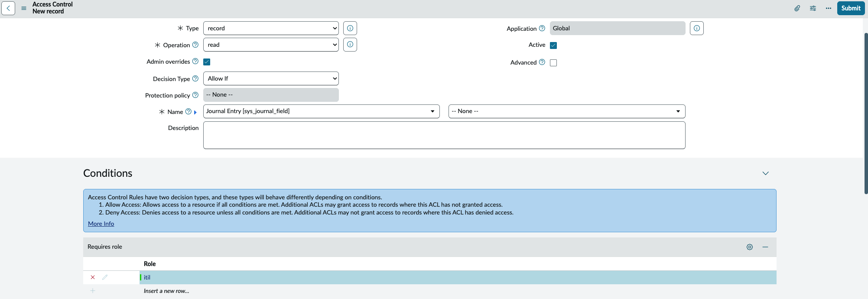Open the Type dropdown
The image size is (868, 299).
[x=271, y=28]
